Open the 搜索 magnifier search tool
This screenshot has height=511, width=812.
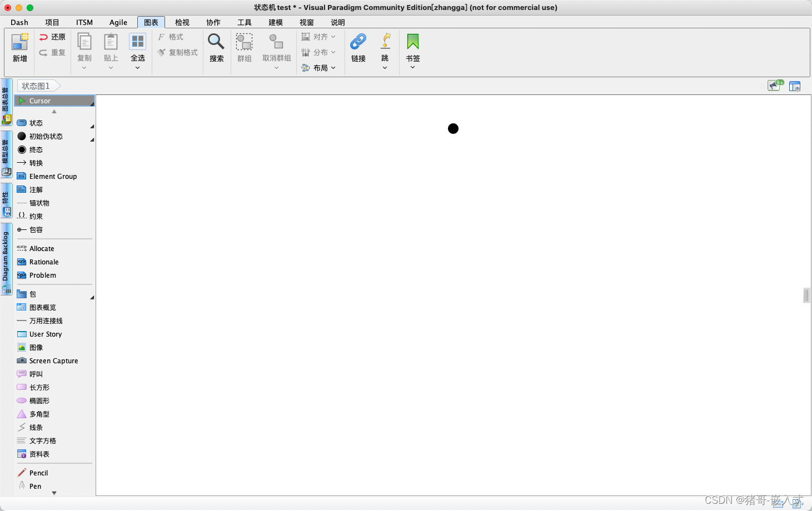(x=216, y=42)
